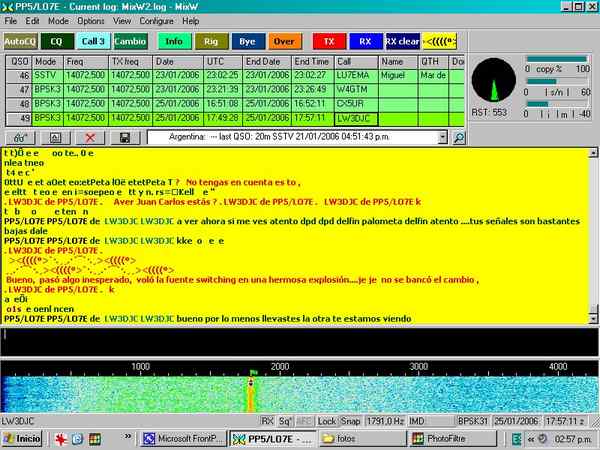
Task: Click the CQ macro button
Action: point(57,41)
